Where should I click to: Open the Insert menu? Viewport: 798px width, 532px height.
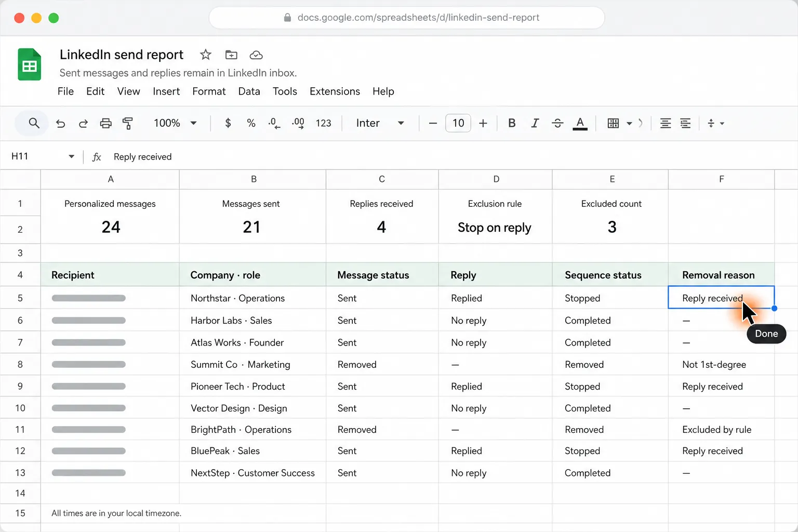(x=166, y=91)
